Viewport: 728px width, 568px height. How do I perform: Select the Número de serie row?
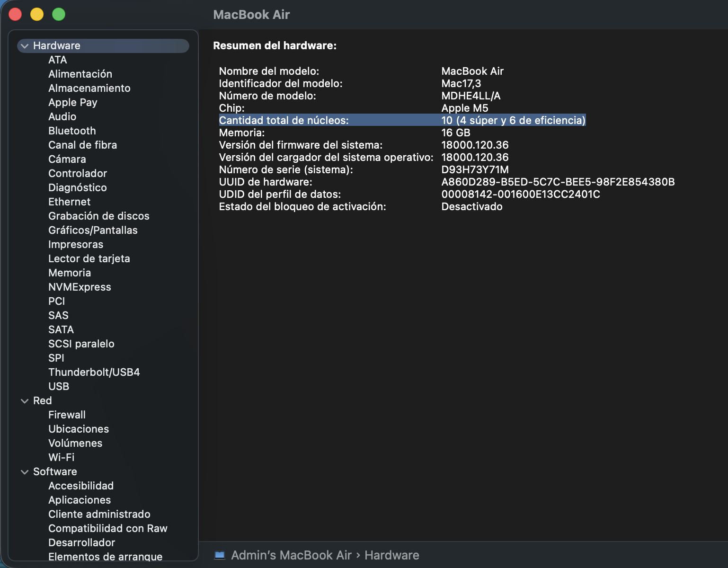(x=364, y=169)
